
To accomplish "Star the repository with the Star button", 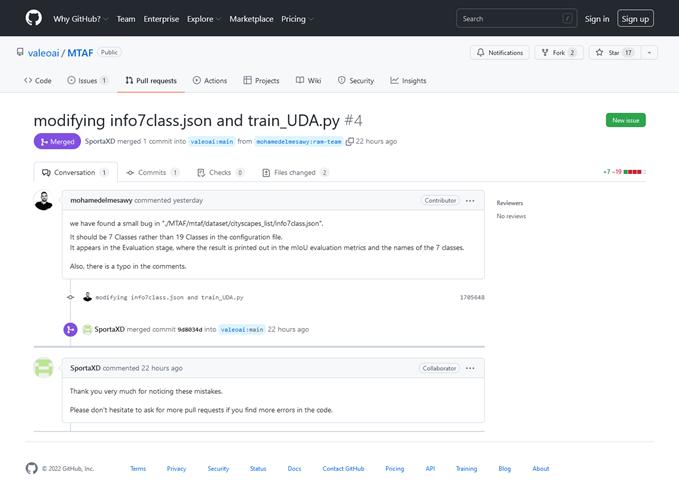I will coord(614,52).
